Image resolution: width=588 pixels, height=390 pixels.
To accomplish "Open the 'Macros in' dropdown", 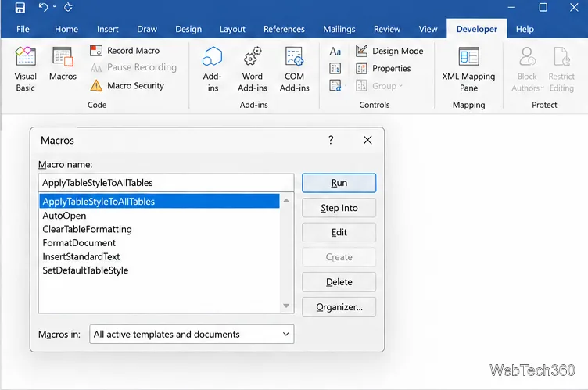I will coord(192,335).
